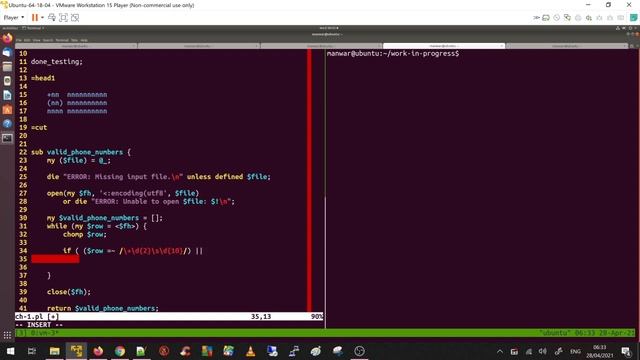This screenshot has width=640, height=360.
Task: Select VMware Player in Windows taskbar
Action: click(x=76, y=351)
